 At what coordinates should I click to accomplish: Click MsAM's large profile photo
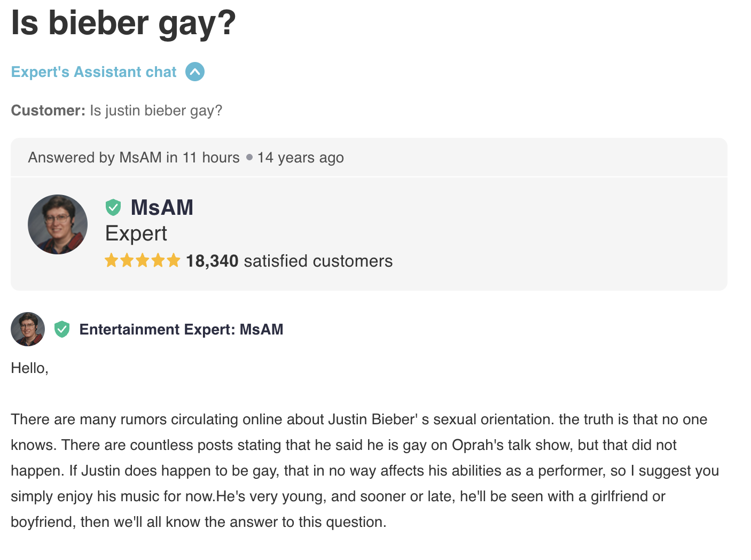58,224
